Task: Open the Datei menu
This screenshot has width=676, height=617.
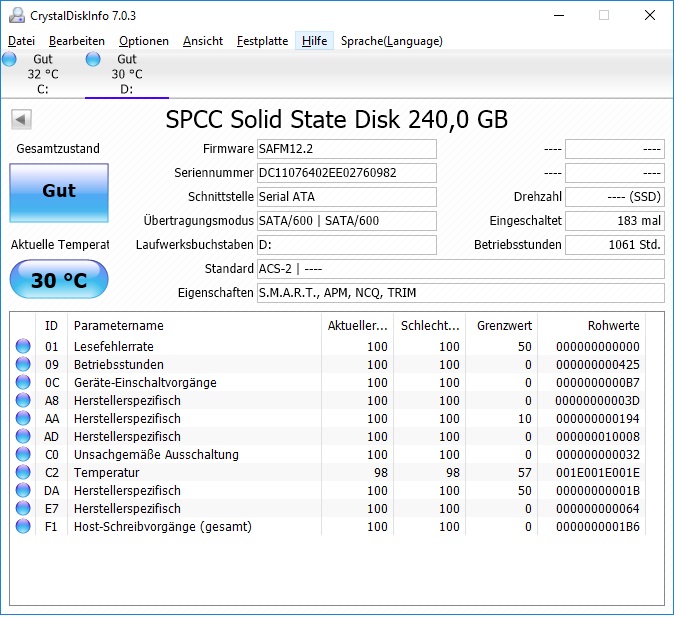Action: point(22,41)
